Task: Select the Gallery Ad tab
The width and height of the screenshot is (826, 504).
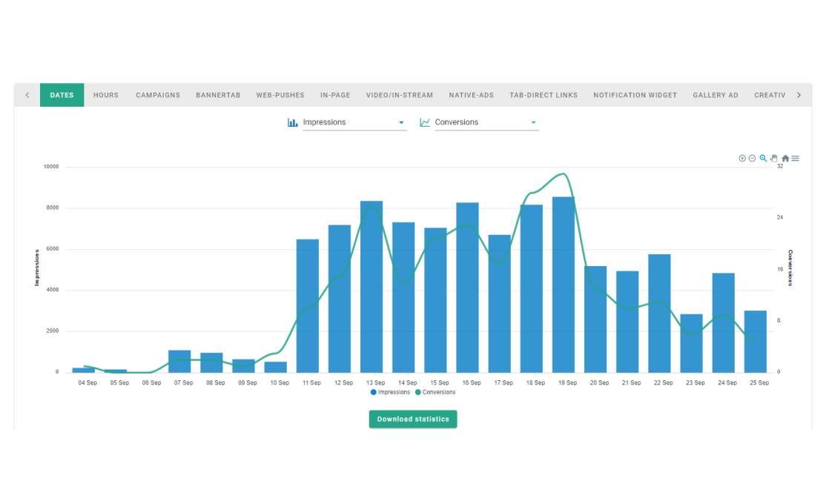Action: pos(716,95)
